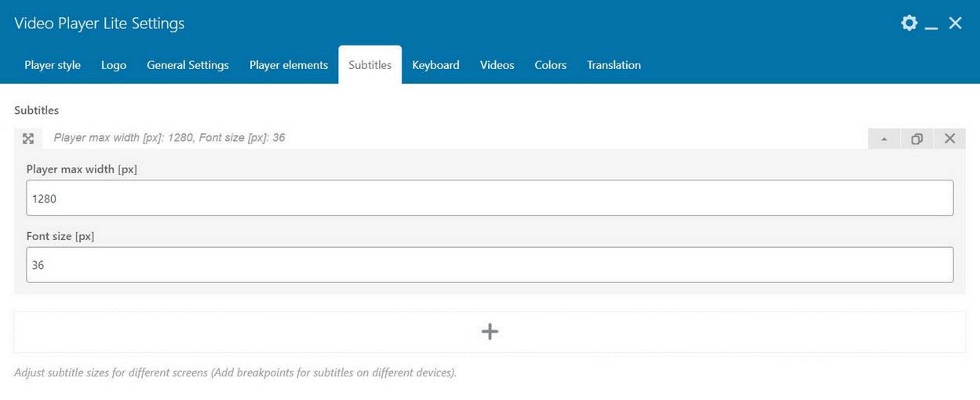The image size is (980, 400).
Task: Click the Player max width input field
Action: tap(490, 198)
